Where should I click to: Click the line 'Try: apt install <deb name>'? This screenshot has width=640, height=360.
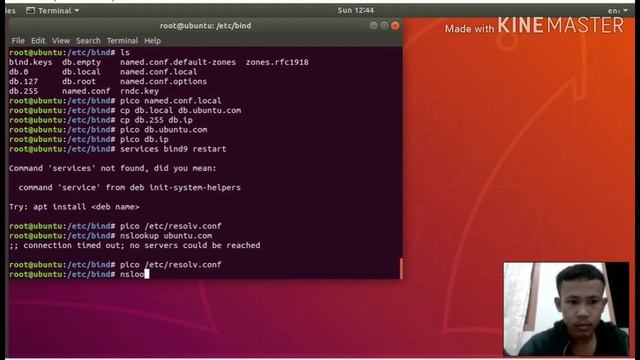[x=74, y=207]
